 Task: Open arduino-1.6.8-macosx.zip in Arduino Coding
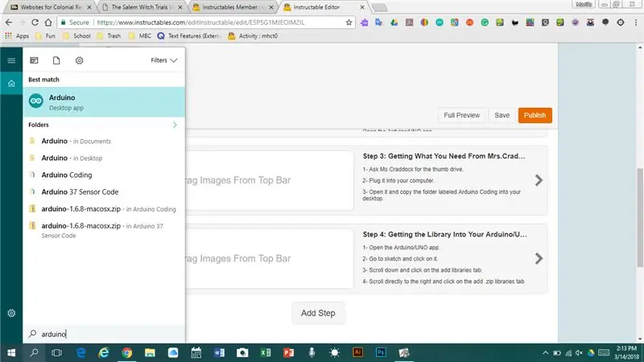[104, 209]
